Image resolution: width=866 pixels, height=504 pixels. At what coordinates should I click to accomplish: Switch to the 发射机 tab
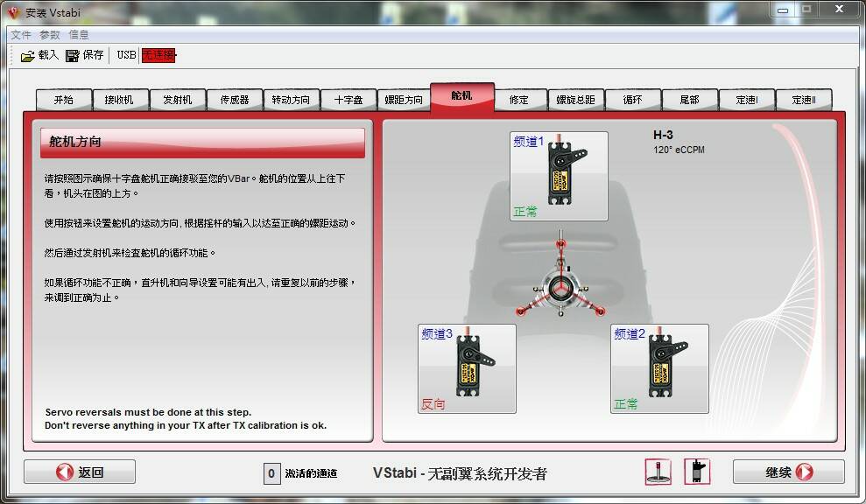click(177, 100)
